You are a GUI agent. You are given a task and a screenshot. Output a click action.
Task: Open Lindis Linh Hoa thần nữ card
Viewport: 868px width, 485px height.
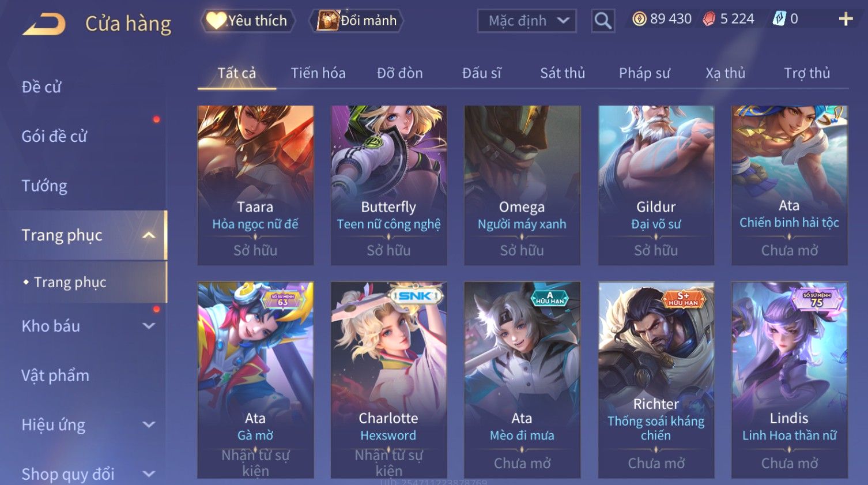point(789,379)
